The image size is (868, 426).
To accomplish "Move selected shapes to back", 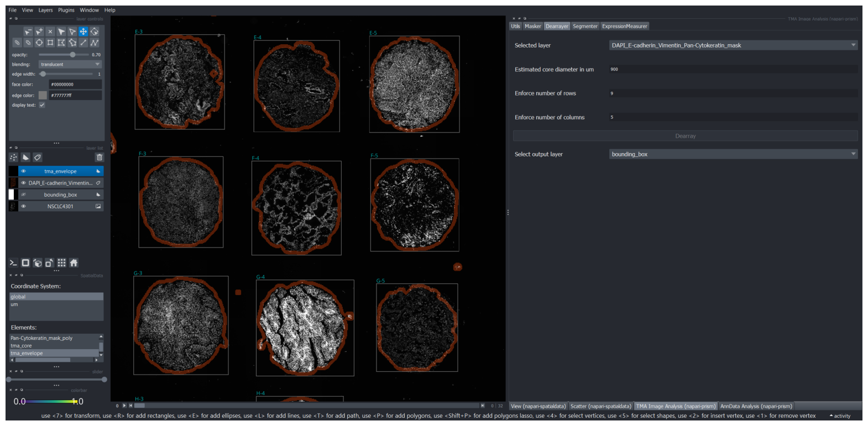I will (17, 43).
